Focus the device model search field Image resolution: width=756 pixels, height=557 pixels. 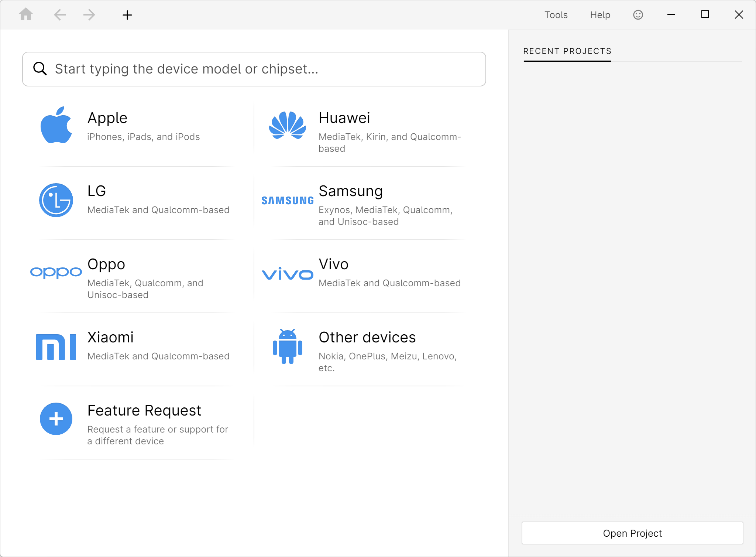click(x=254, y=69)
